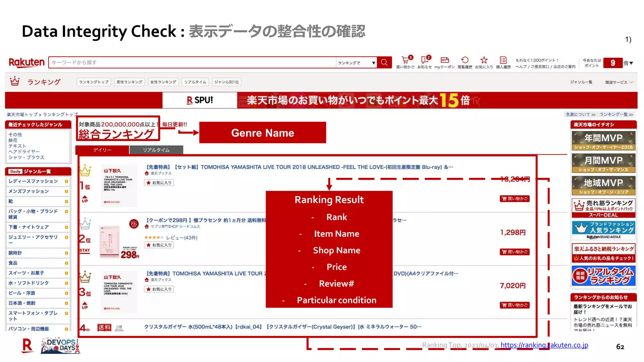Click the メンズファッション arrow icon
The height and width of the screenshot is (362, 644).
(66, 191)
